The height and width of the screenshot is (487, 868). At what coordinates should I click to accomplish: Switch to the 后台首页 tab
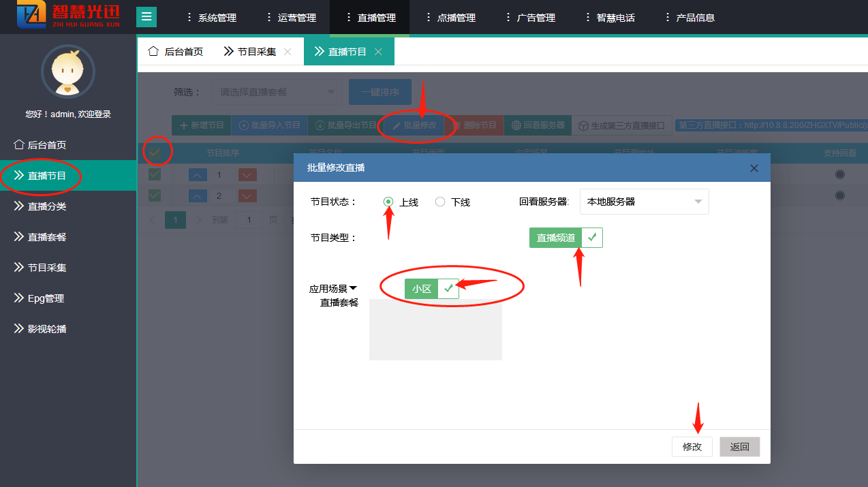tap(176, 51)
